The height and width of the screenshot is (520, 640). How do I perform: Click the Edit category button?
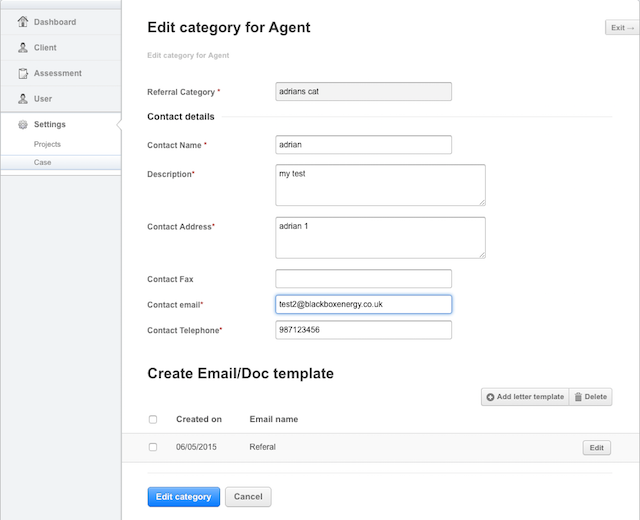[184, 497]
